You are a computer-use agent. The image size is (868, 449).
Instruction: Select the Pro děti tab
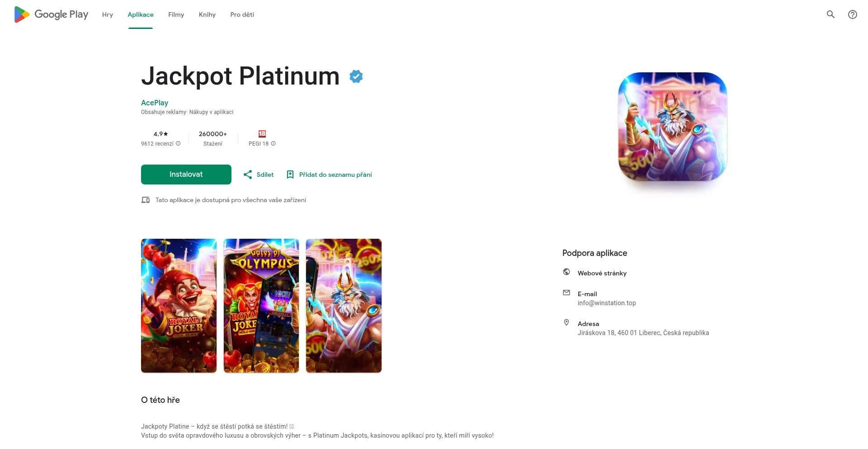(x=242, y=14)
